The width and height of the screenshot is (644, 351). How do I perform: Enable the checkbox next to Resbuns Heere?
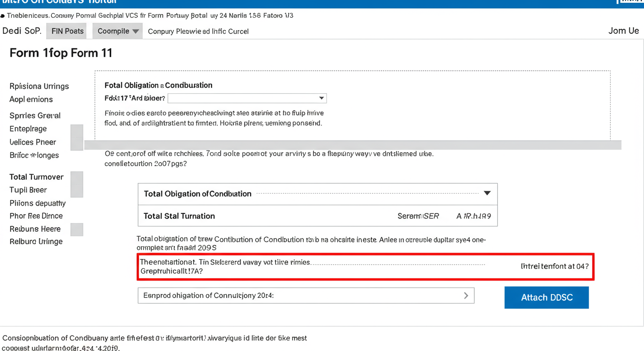(76, 229)
